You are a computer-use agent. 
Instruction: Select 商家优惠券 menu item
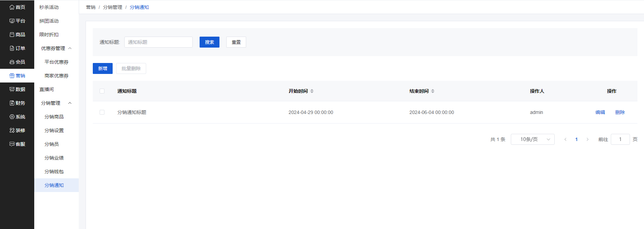point(56,76)
